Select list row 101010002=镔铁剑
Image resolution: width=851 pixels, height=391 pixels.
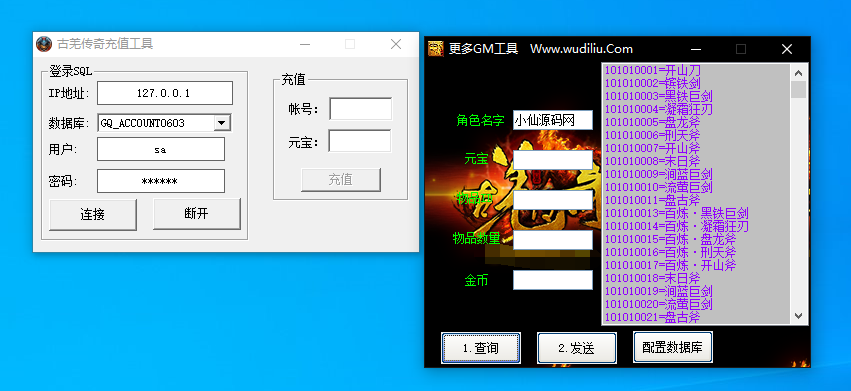[696, 84]
